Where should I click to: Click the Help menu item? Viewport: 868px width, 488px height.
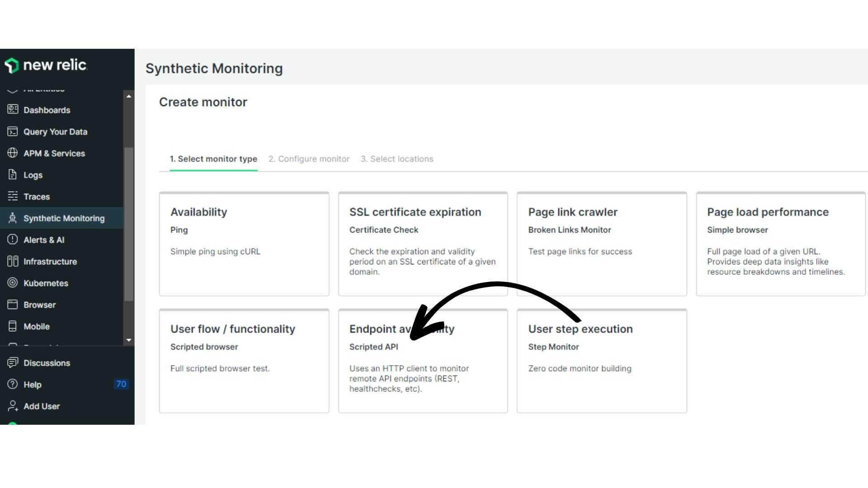point(33,385)
